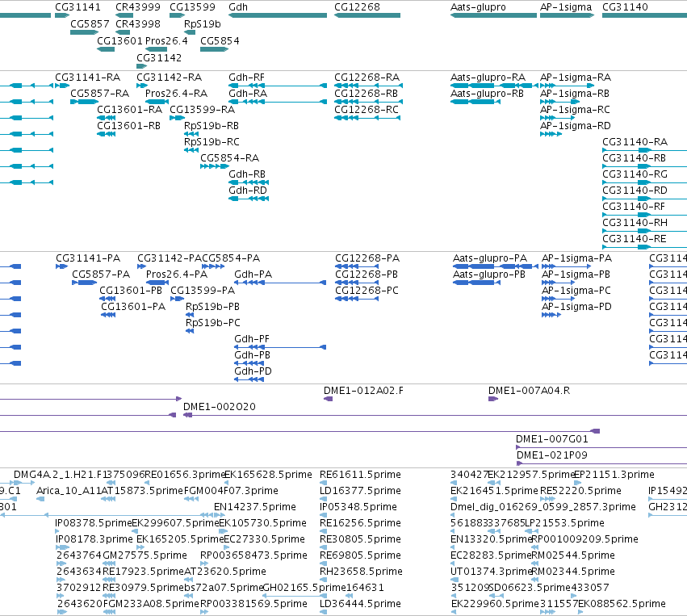Click the AP-1sigma gene label

566,7
